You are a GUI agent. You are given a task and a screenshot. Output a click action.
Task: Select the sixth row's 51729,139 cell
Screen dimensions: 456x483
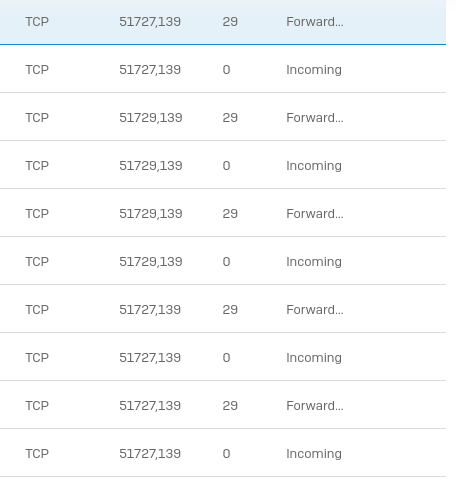tap(151, 262)
